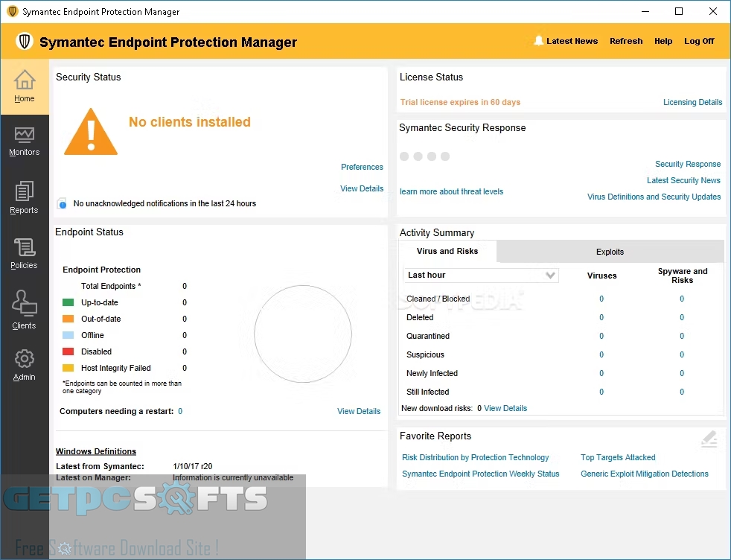Image resolution: width=731 pixels, height=560 pixels.
Task: Click the empty endpoint status pie chart
Action: [303, 334]
